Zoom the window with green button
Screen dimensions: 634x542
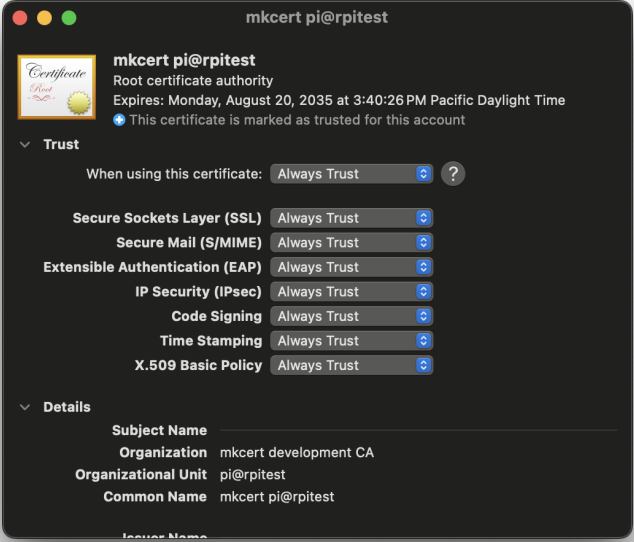(69, 18)
